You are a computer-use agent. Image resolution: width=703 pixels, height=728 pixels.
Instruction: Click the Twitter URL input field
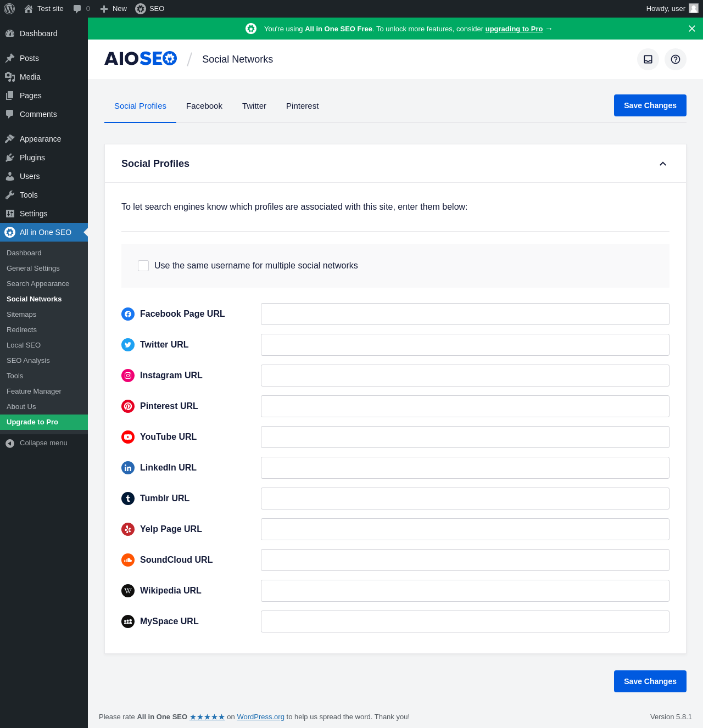point(465,345)
